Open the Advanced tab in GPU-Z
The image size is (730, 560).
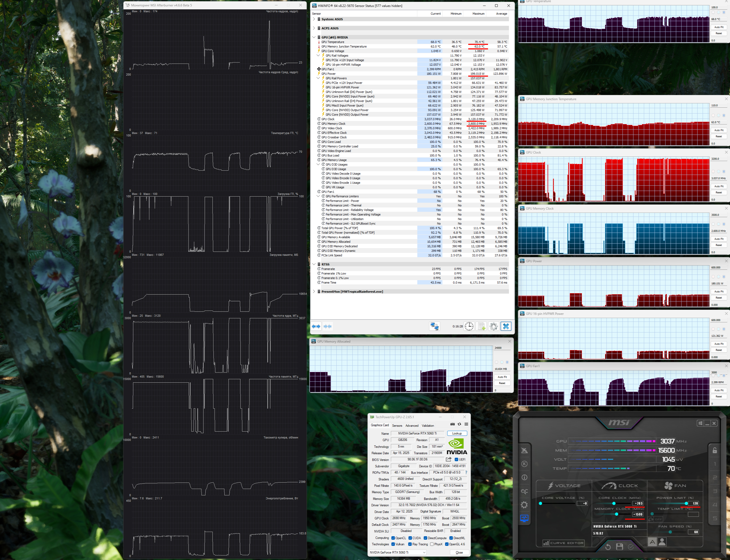pos(412,425)
